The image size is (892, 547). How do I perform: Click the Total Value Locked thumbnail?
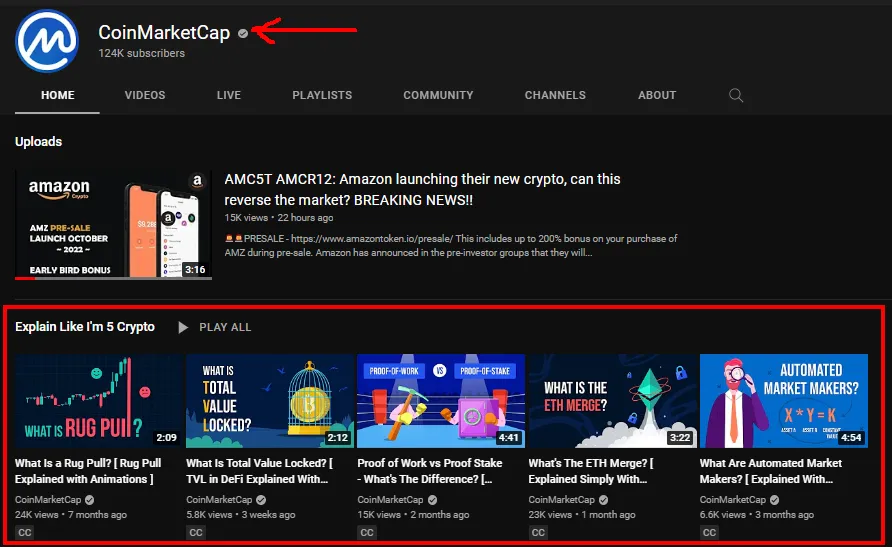pos(270,401)
